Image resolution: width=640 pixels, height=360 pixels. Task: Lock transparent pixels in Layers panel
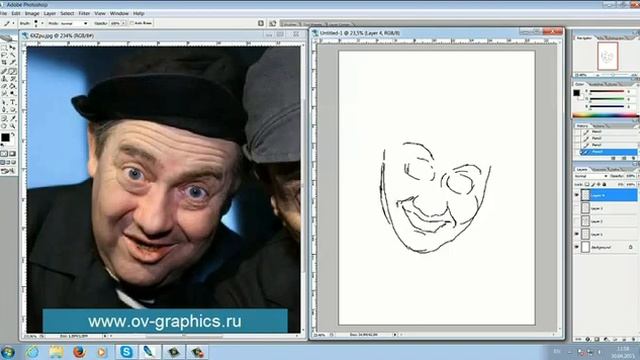[x=587, y=184]
